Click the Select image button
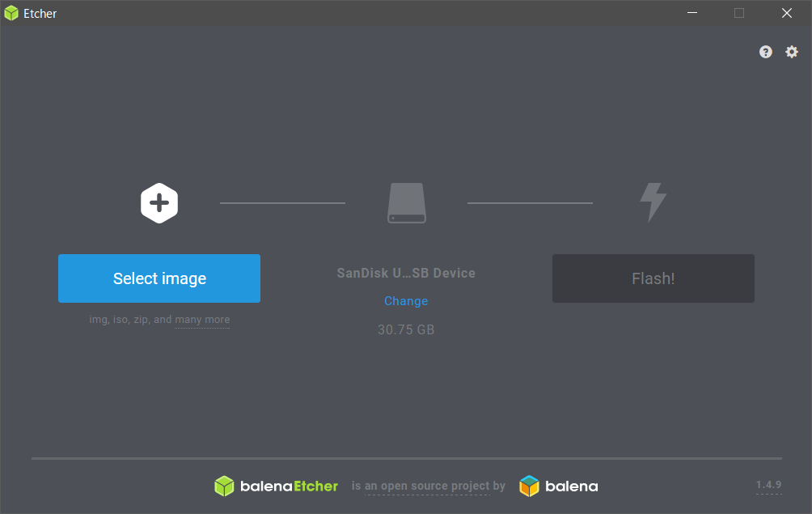Screen dimensions: 812x514 click(159, 278)
